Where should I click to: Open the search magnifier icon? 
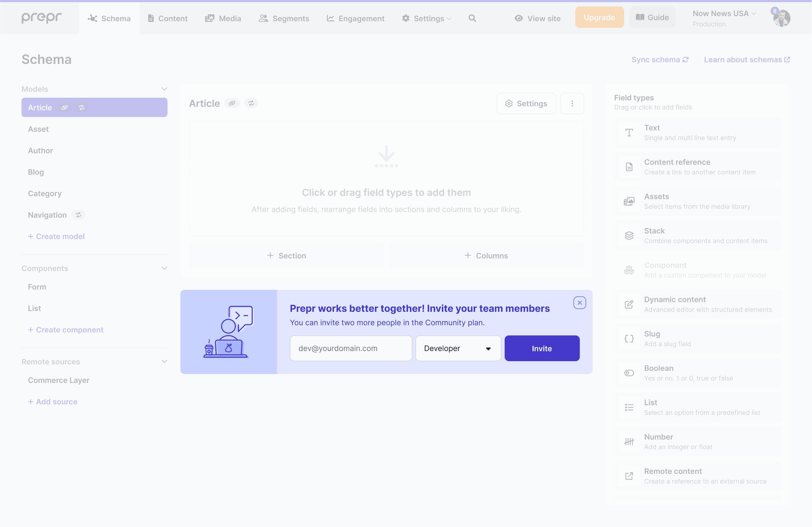pos(472,18)
